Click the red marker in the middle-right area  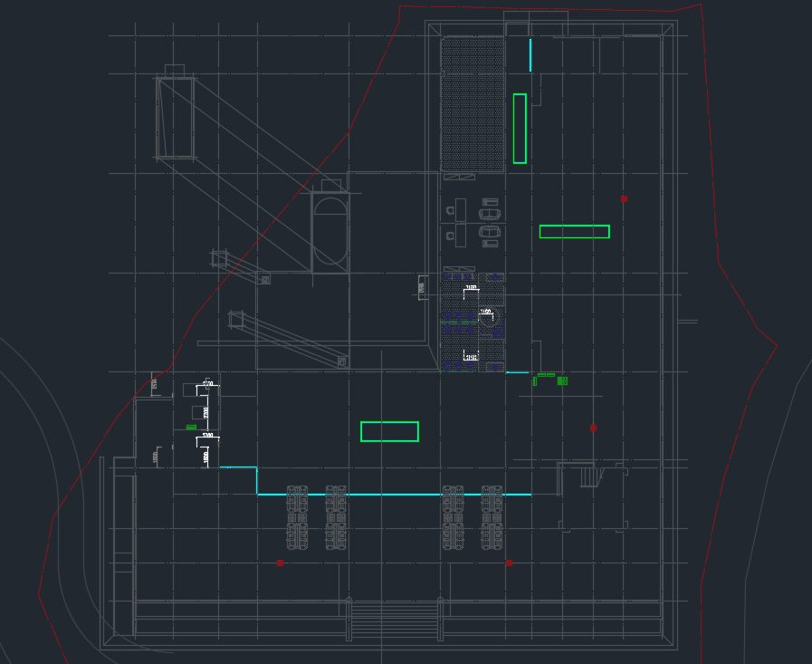(593, 428)
